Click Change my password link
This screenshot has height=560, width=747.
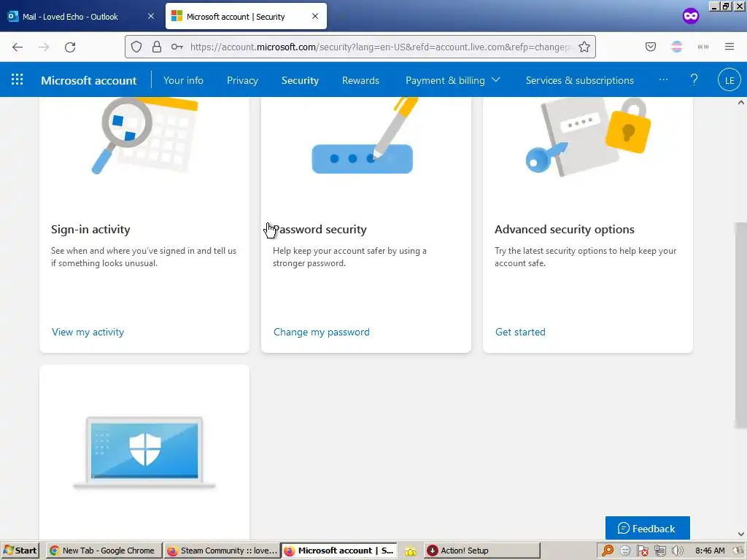click(322, 332)
